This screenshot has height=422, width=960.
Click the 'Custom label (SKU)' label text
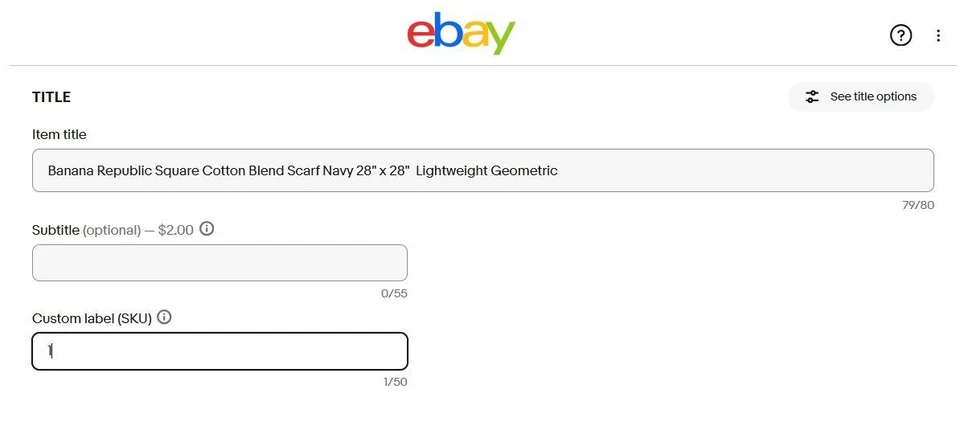pyautogui.click(x=91, y=318)
